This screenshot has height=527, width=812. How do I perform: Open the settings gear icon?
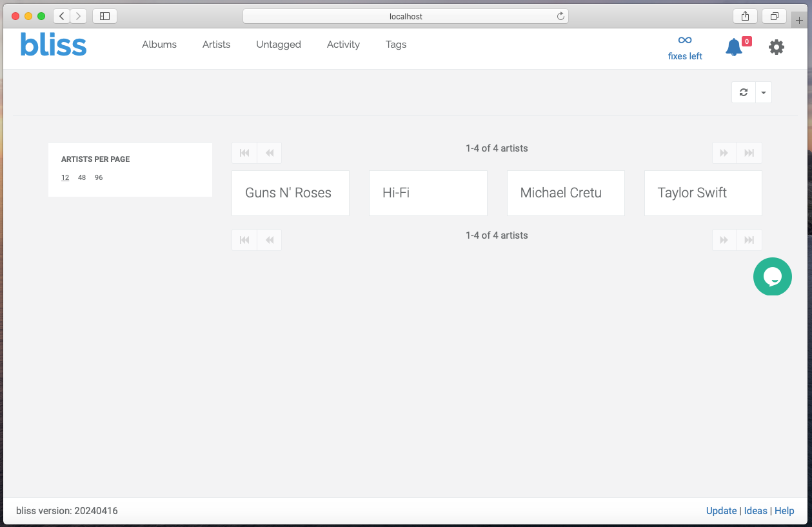(x=777, y=47)
